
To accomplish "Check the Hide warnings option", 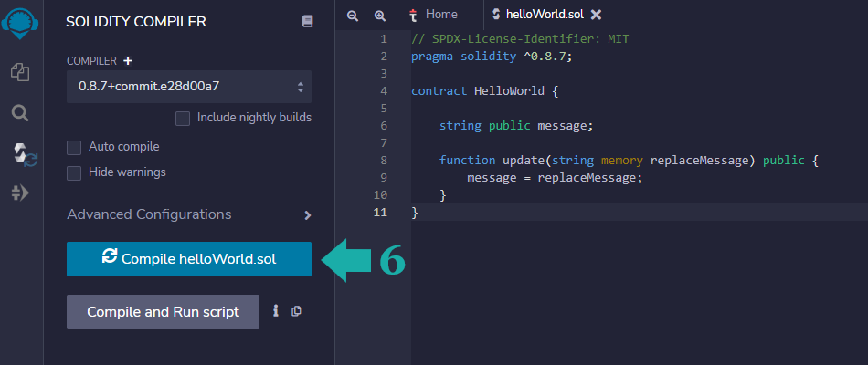I will (x=75, y=172).
